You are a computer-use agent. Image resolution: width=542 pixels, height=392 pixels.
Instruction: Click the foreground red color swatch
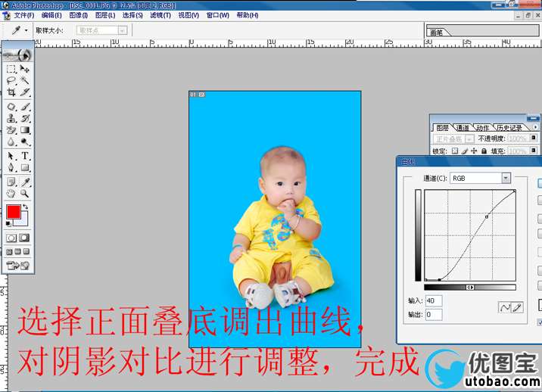click(x=14, y=212)
